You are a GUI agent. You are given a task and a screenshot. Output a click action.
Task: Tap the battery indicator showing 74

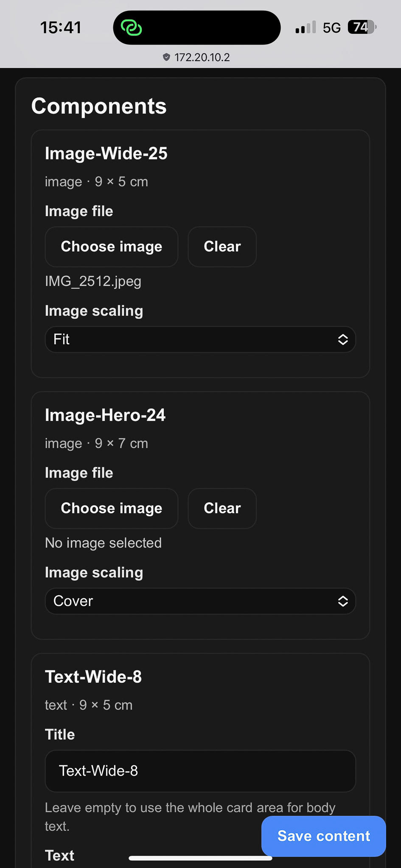(360, 27)
